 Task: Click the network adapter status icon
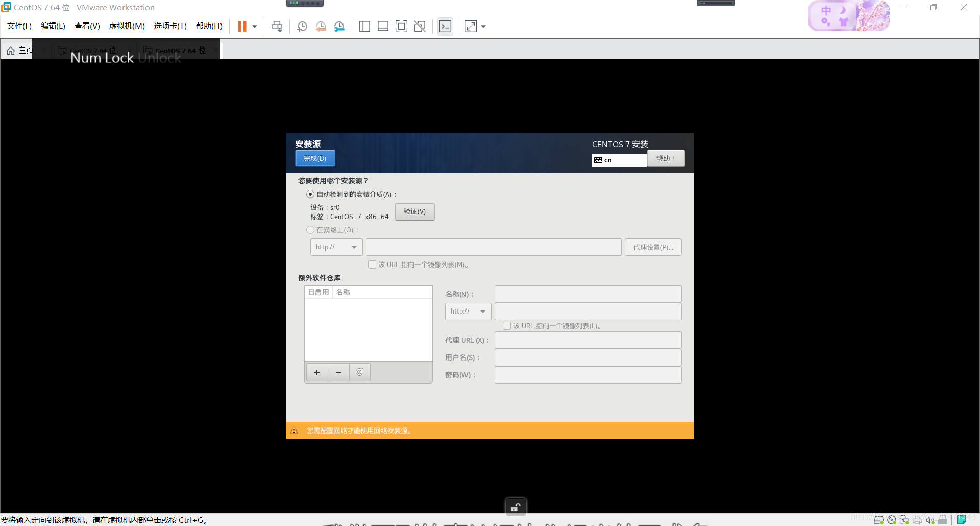click(x=904, y=520)
